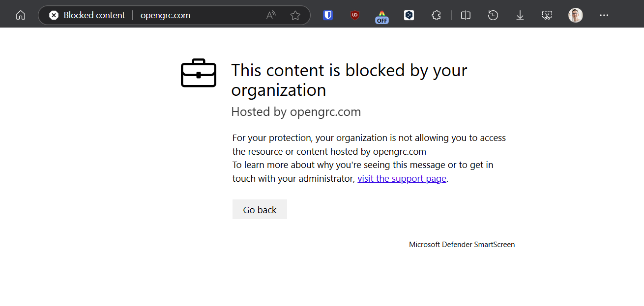
Task: Click the 'Hosted by opengrc.com' text
Action: click(x=296, y=112)
